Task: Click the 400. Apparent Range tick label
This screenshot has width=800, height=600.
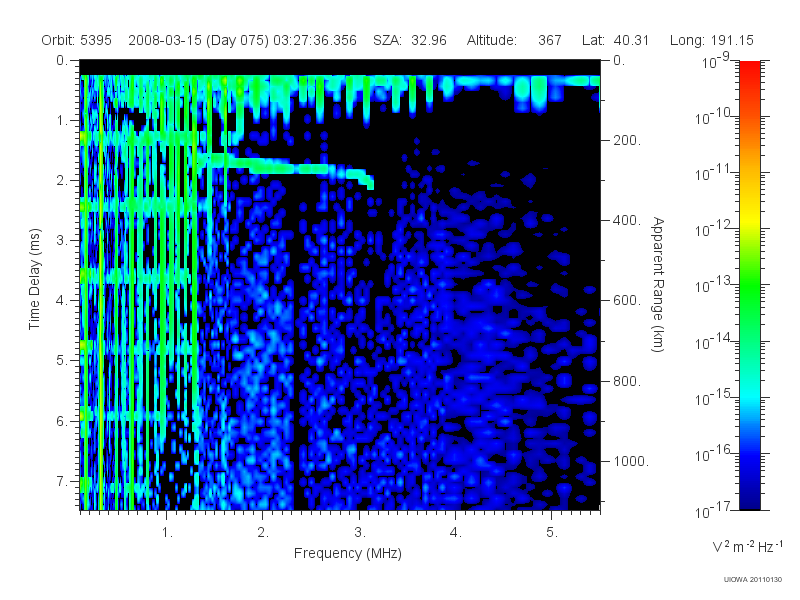Action: (x=627, y=220)
